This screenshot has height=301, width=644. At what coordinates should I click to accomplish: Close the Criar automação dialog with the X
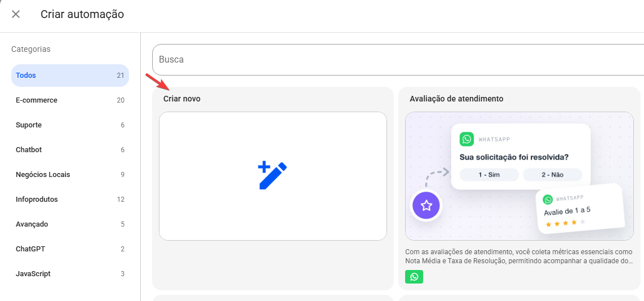coord(16,14)
